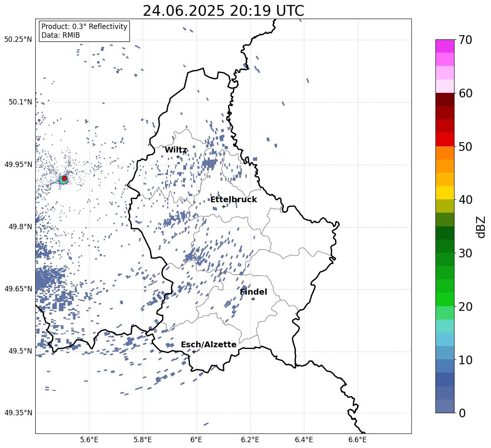This screenshot has width=491, height=448.
Task: Click the 49.65°N latitude tick label
Action: [x=18, y=288]
